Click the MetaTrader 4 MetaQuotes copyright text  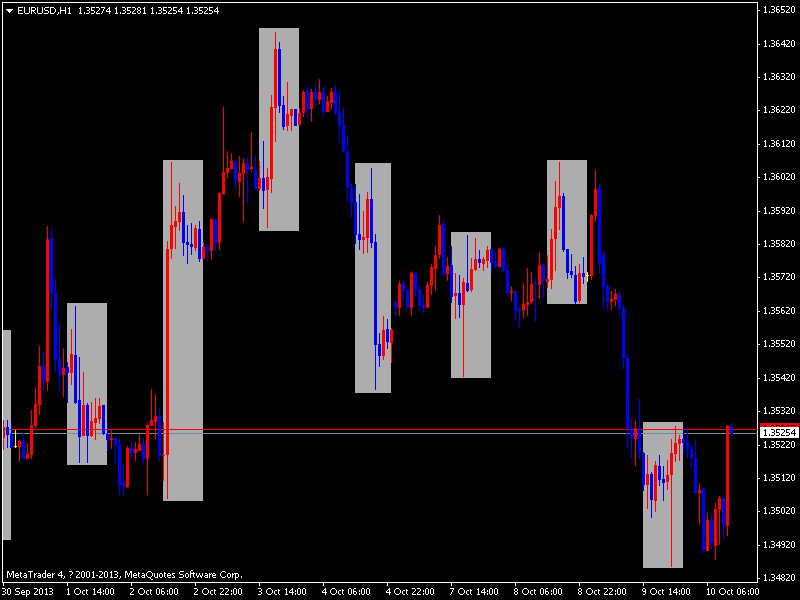pyautogui.click(x=124, y=574)
